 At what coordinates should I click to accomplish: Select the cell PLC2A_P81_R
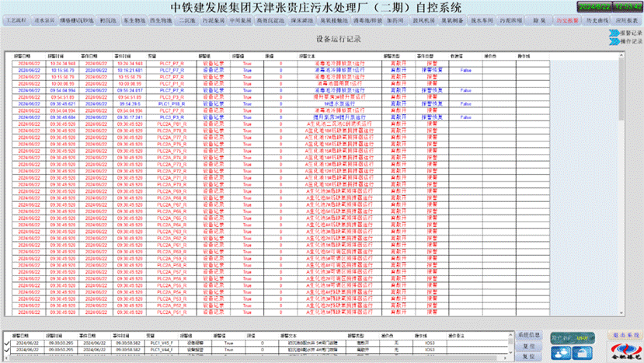coord(172,124)
